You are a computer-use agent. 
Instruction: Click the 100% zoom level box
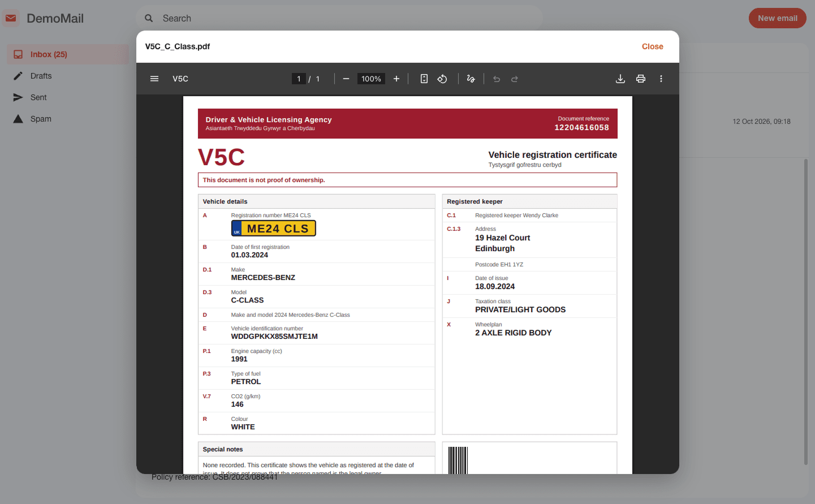coord(371,79)
